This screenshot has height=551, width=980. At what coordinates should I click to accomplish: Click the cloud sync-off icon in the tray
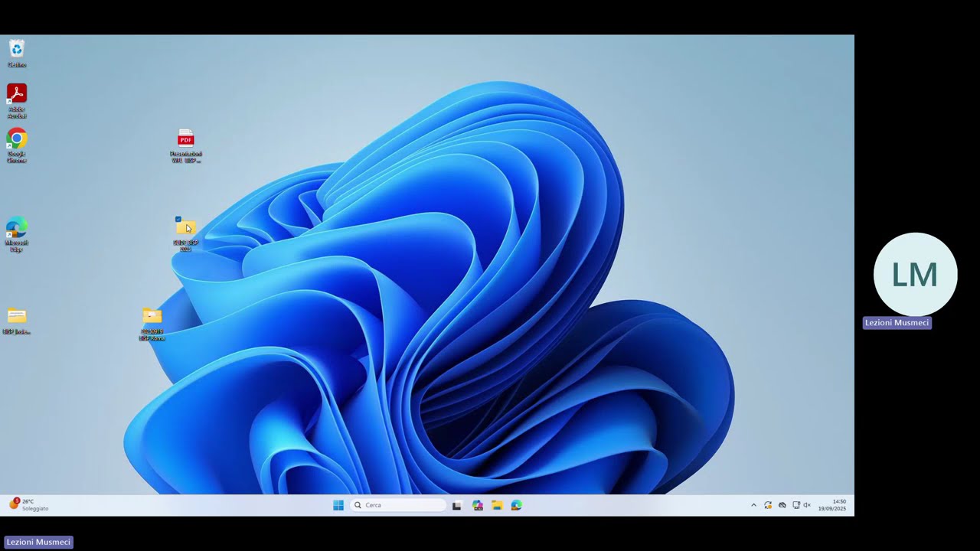(782, 505)
